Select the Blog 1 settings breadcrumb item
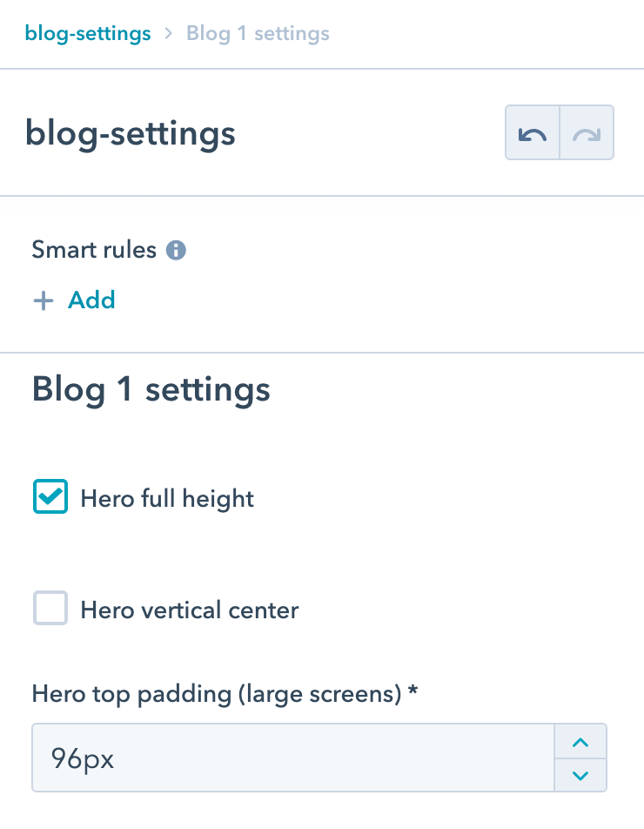 tap(258, 33)
